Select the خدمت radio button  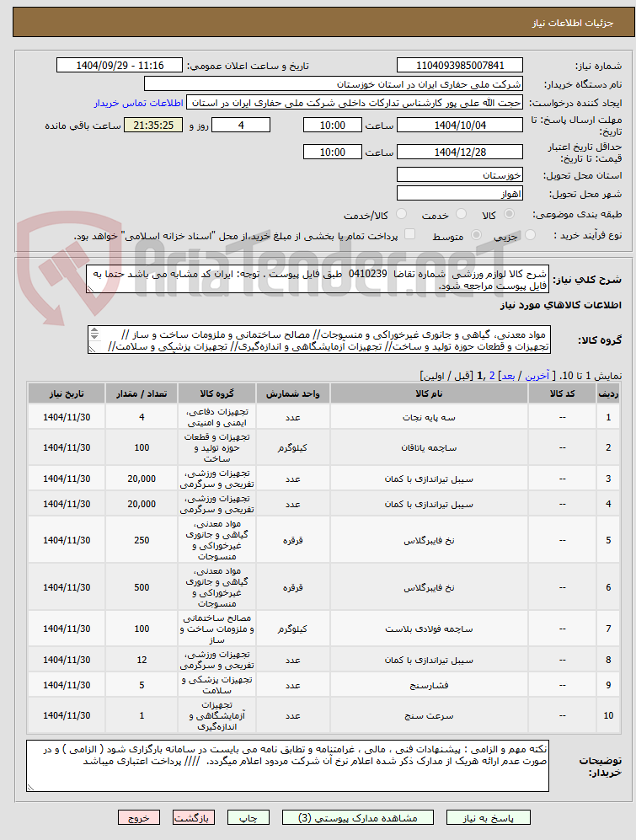(x=461, y=214)
